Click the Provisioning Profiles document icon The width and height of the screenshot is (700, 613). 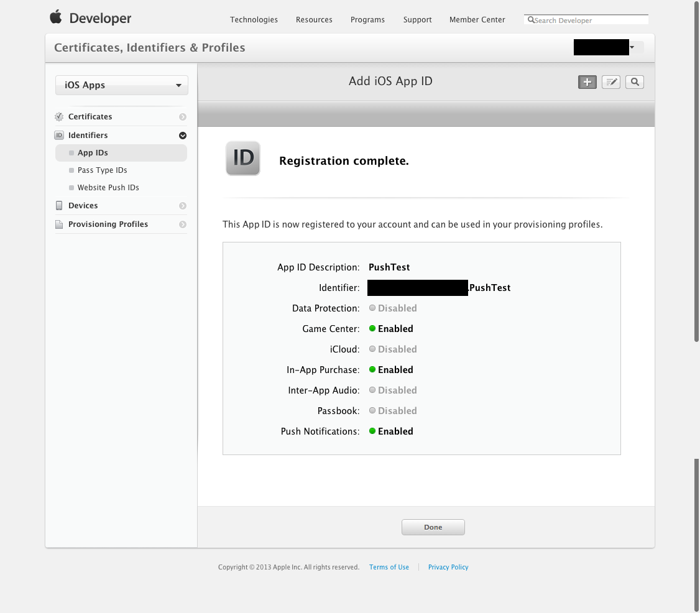tap(59, 224)
